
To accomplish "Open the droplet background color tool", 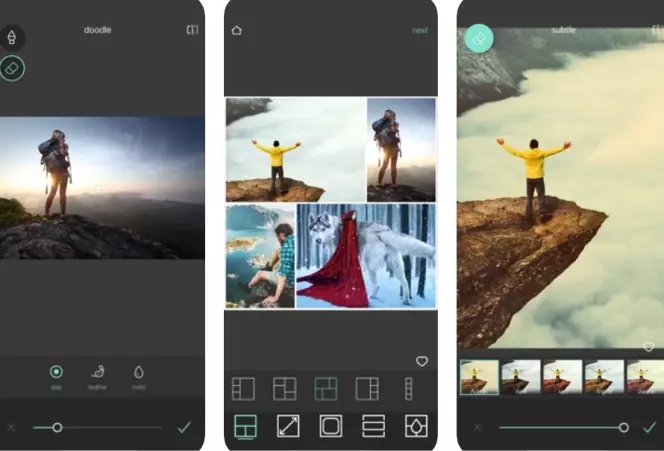I will click(x=416, y=426).
